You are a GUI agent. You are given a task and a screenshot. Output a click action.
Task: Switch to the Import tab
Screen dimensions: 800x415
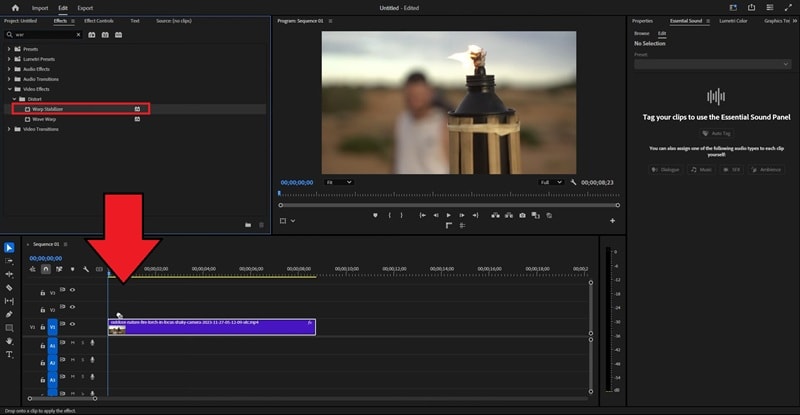(40, 8)
